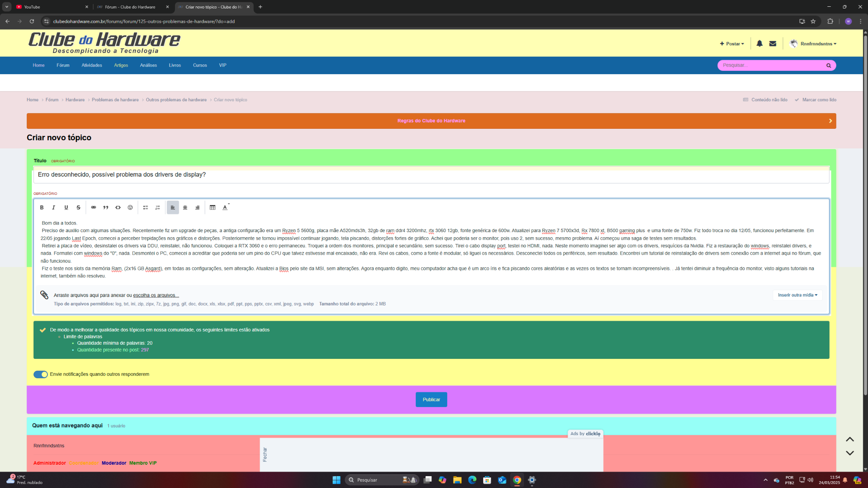This screenshot has height=488, width=868.
Task: Click the Publicar button
Action: pos(431,399)
